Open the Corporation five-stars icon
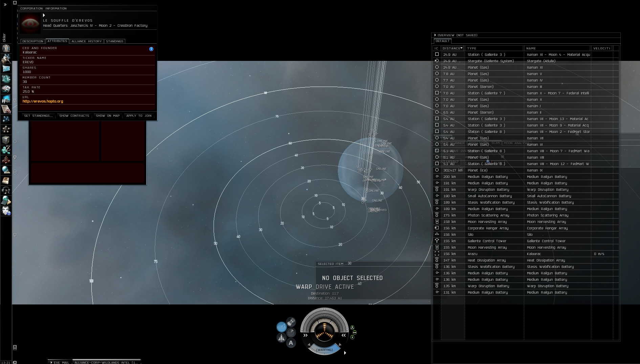Viewport: 640px width, 364px height. pos(6,130)
